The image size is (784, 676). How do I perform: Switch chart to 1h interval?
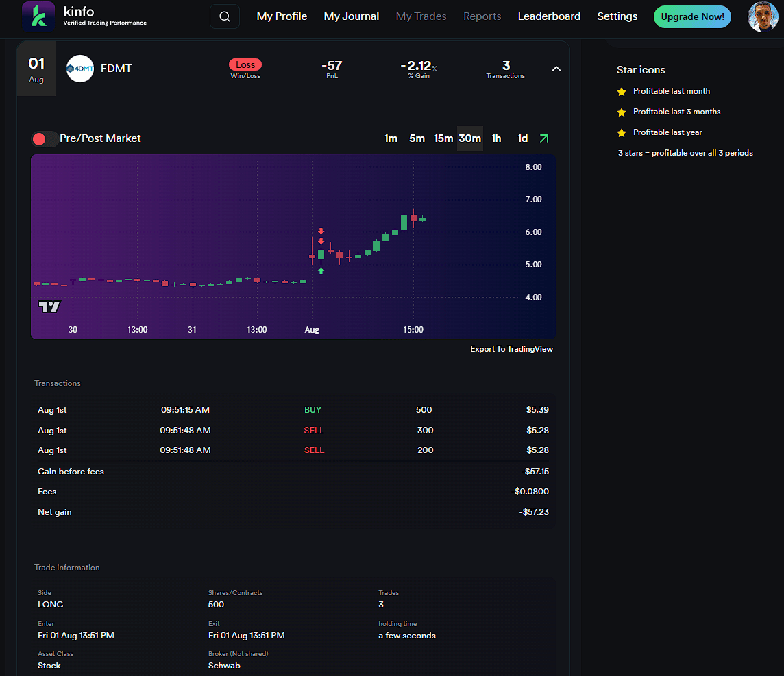496,138
